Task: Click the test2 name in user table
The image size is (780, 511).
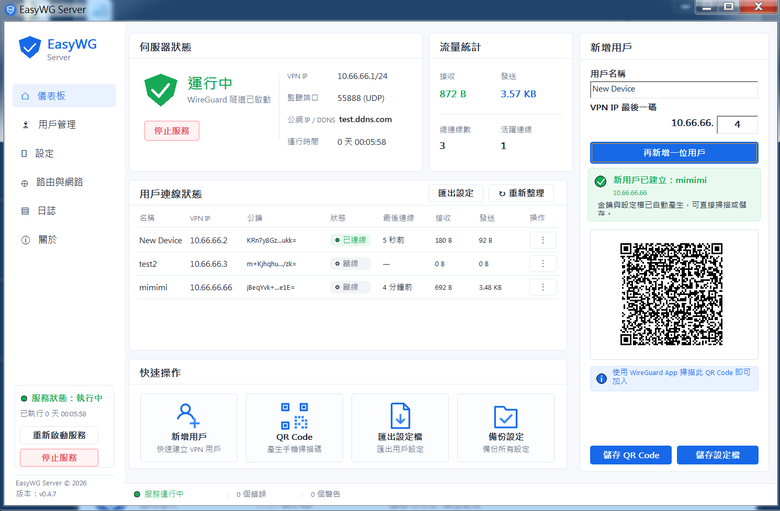Action: pyautogui.click(x=148, y=264)
